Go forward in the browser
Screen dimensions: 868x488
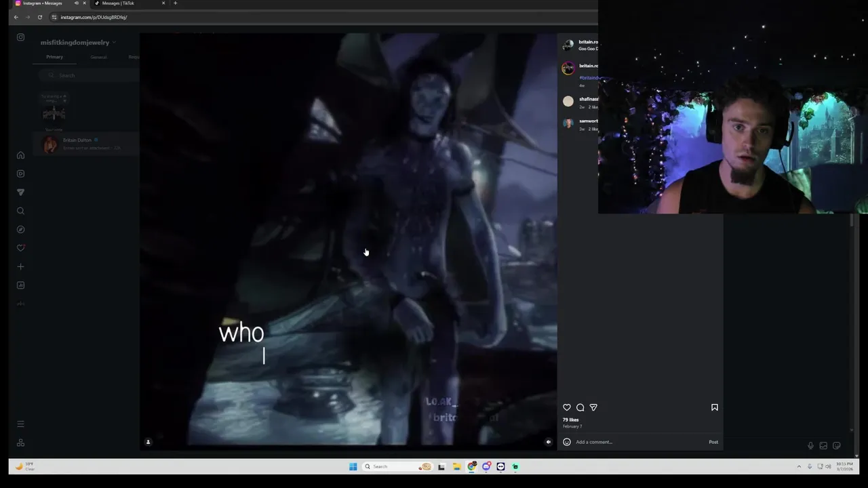tap(28, 17)
